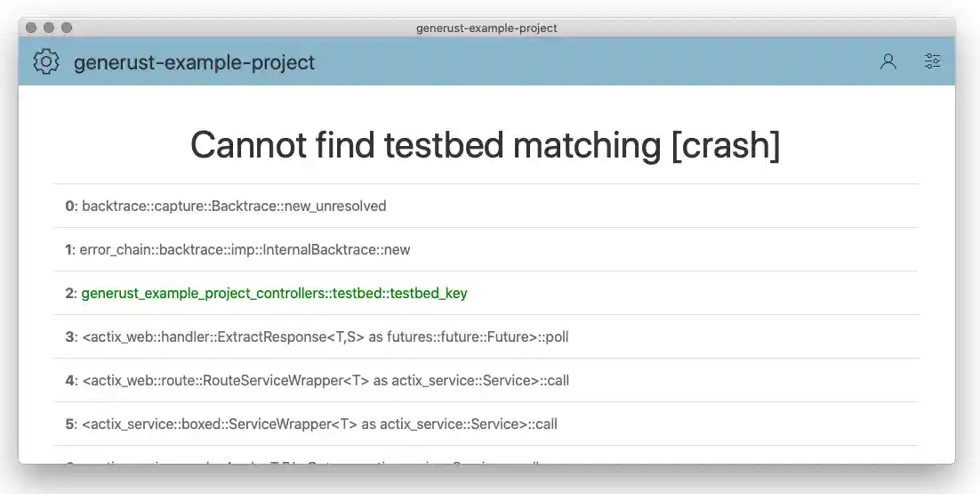Select the InternalBacktrace::new trace line
This screenshot has width=980, height=494.
point(245,250)
